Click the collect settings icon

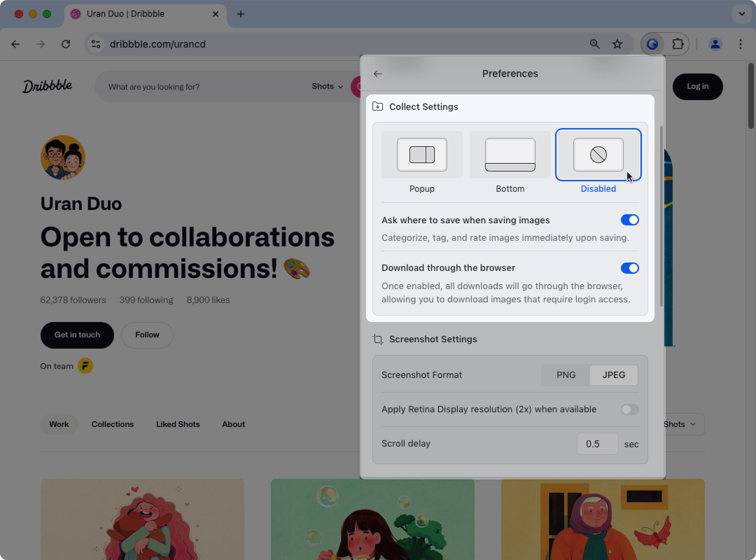point(377,106)
